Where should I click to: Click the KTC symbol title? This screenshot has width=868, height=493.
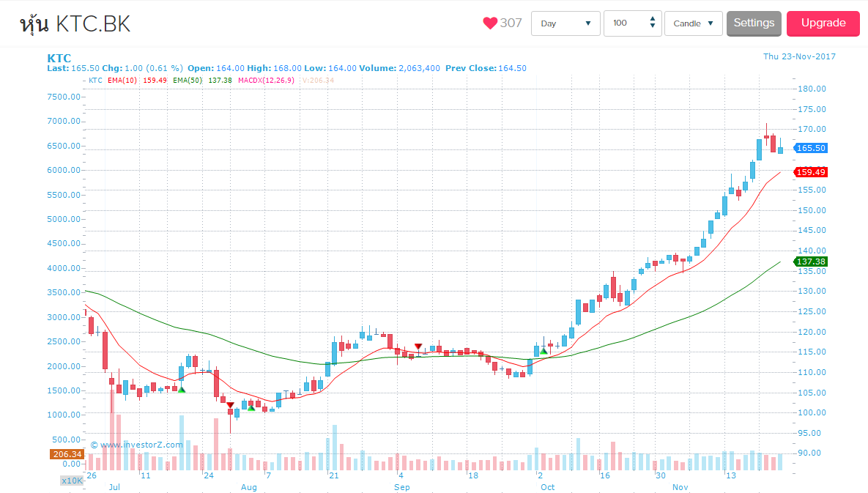tap(59, 58)
